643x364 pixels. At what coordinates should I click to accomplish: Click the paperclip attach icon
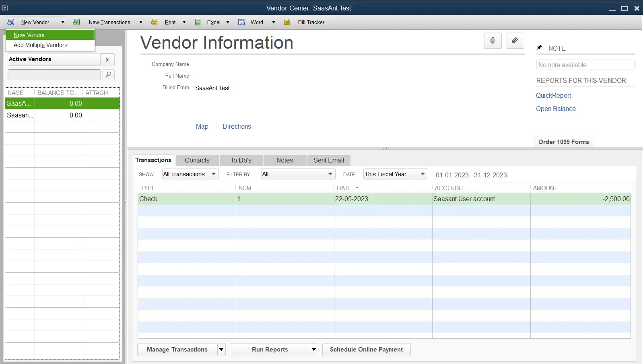tap(493, 41)
